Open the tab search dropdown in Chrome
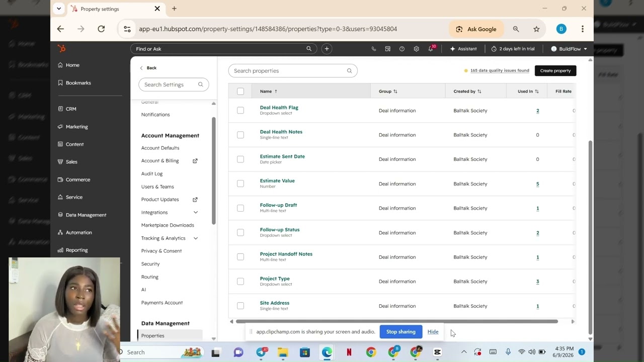The image size is (644, 362). tap(59, 9)
